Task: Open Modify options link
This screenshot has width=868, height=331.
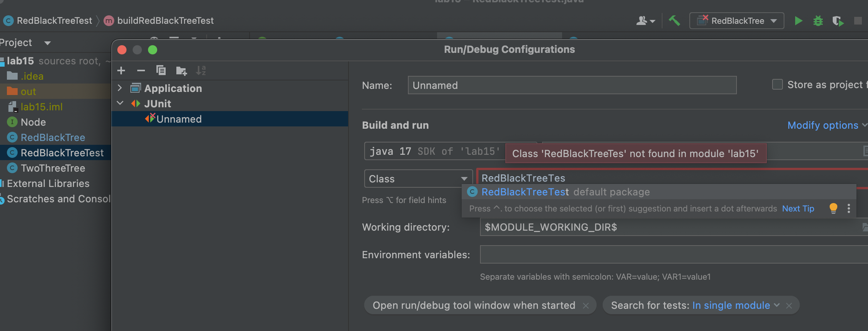Action: (823, 125)
